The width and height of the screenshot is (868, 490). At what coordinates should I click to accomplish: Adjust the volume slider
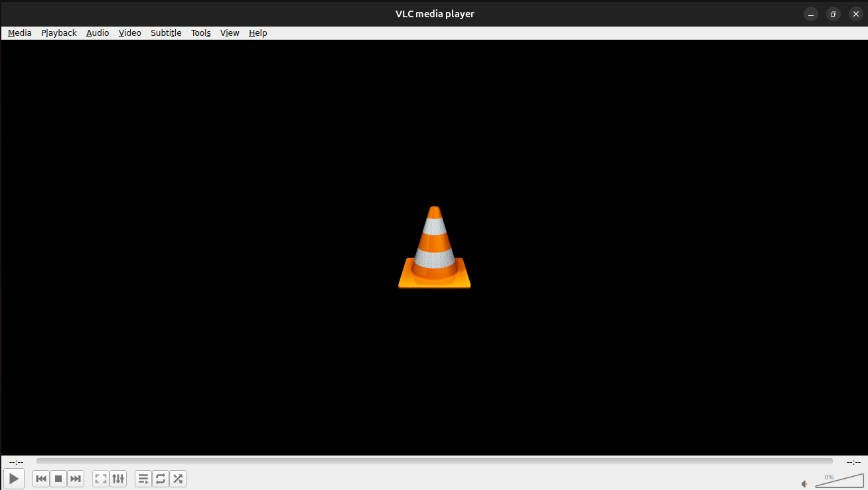839,481
